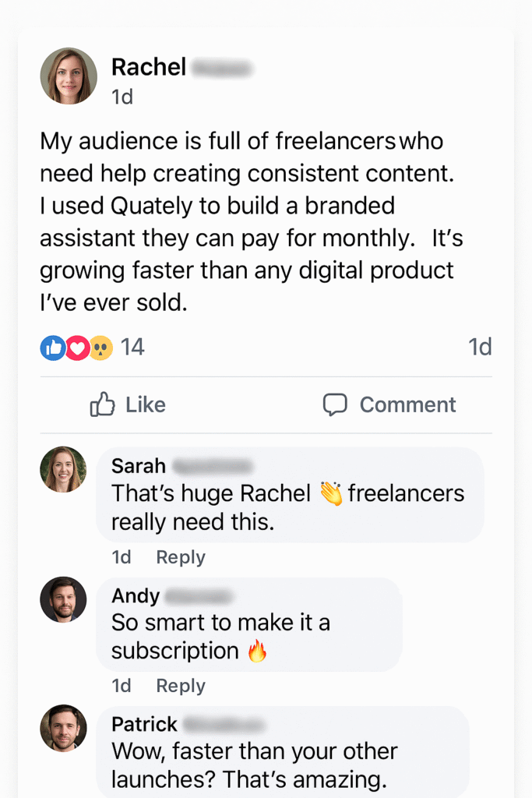Click the Comment speech bubble icon
The image size is (532, 798).
coord(335,404)
